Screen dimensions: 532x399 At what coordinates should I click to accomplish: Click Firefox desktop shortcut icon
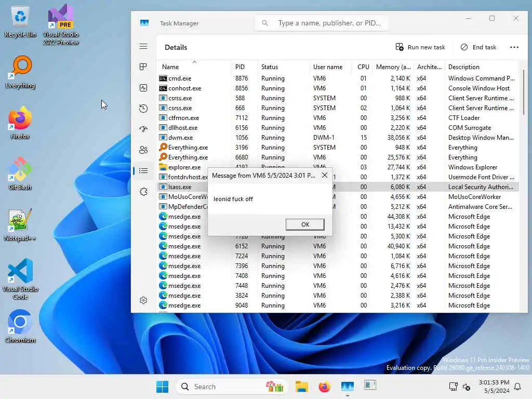[x=20, y=123]
